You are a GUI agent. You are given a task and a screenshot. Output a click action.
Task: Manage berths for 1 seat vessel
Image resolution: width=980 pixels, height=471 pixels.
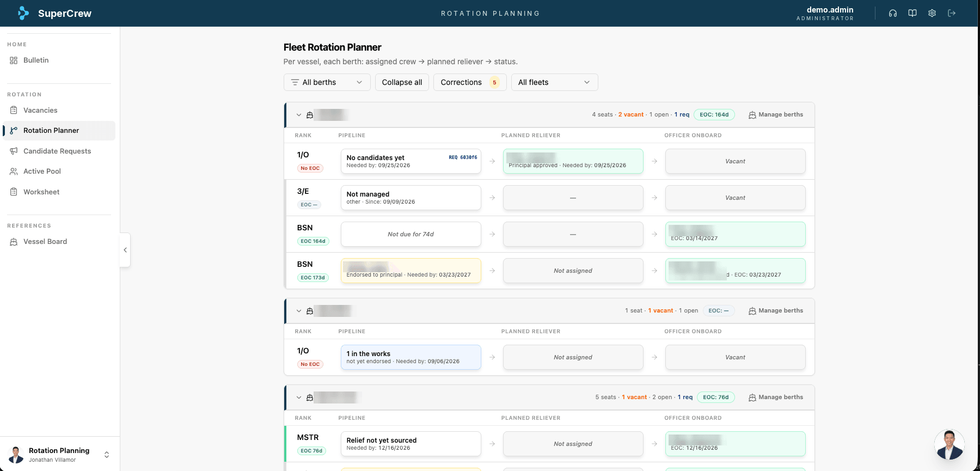tap(776, 311)
